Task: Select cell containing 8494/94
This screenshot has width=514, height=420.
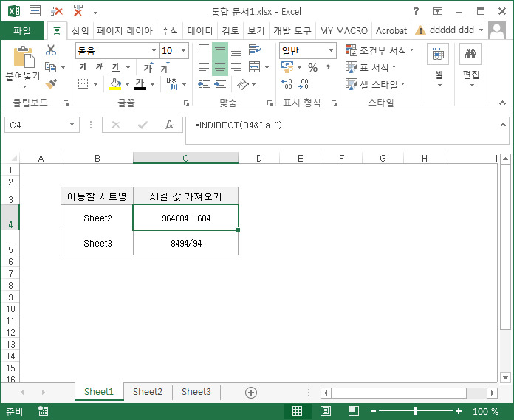Action: pyautogui.click(x=186, y=243)
